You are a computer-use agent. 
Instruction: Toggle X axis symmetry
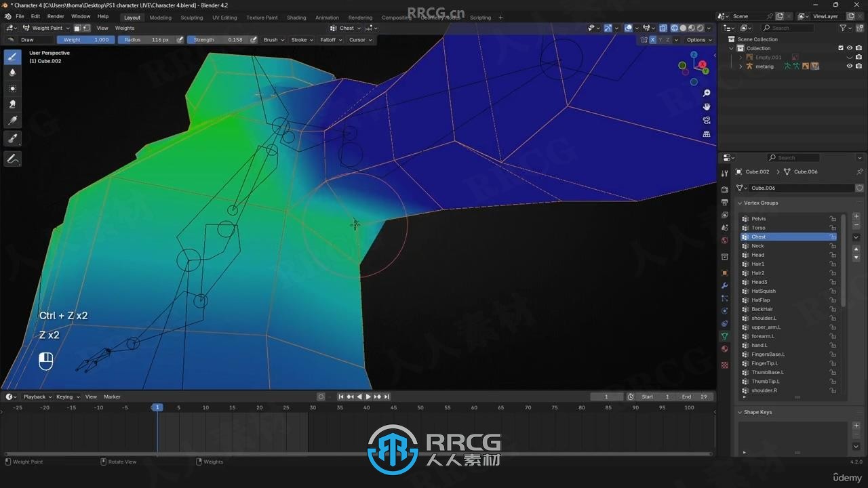click(x=652, y=40)
